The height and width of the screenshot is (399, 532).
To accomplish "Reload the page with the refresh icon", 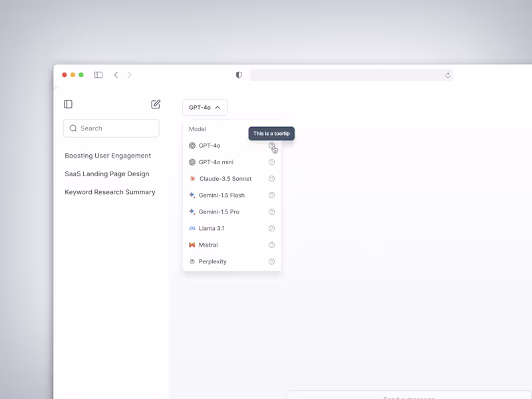I will [x=448, y=75].
